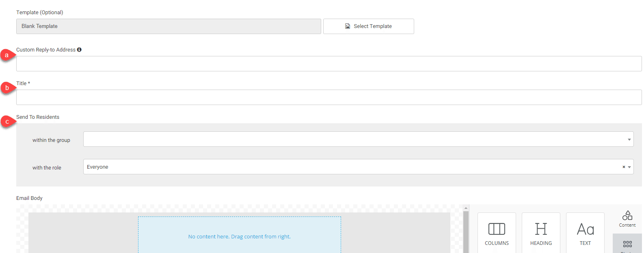Viewport: 644px width, 253px height.
Task: Click the 'Template (Optional)' label
Action: click(40, 13)
